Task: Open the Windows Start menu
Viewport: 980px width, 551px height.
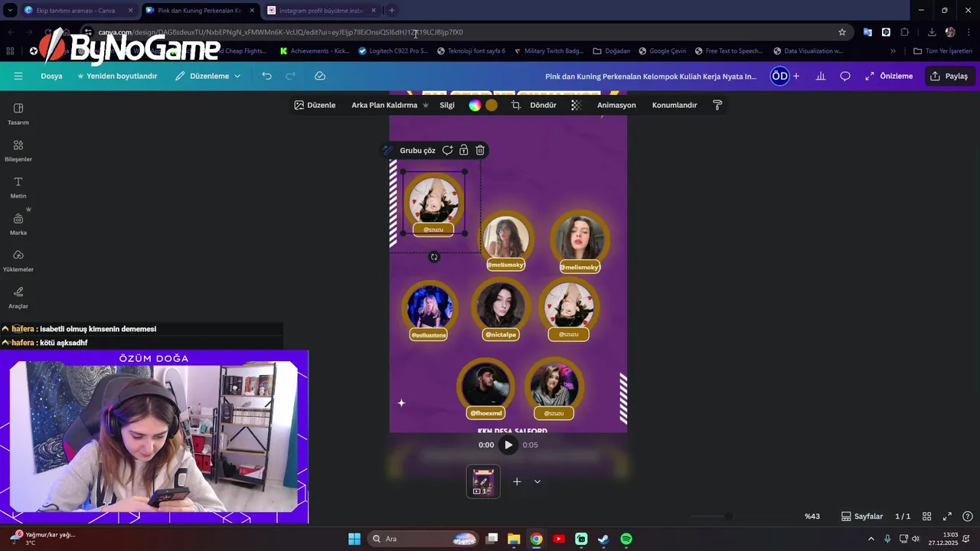Action: [354, 539]
